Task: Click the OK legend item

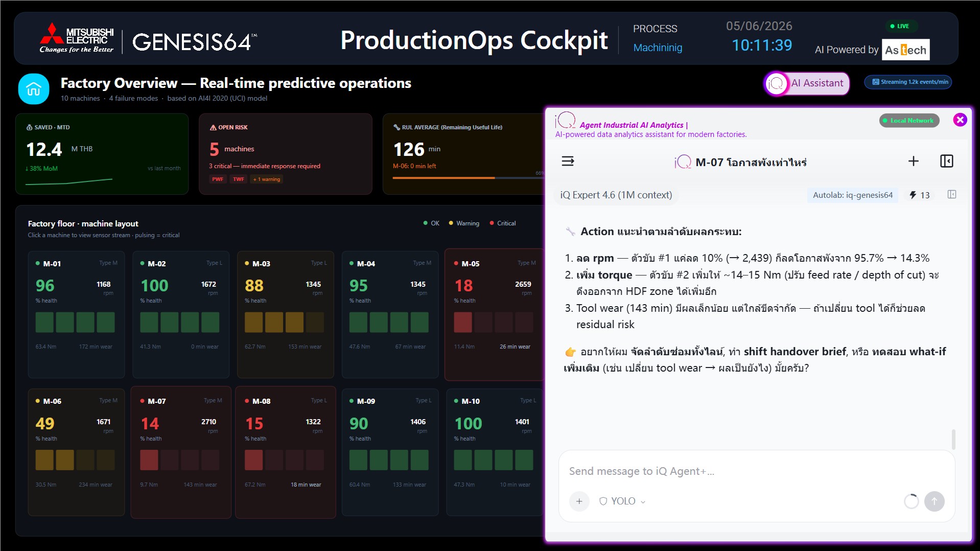Action: click(431, 223)
